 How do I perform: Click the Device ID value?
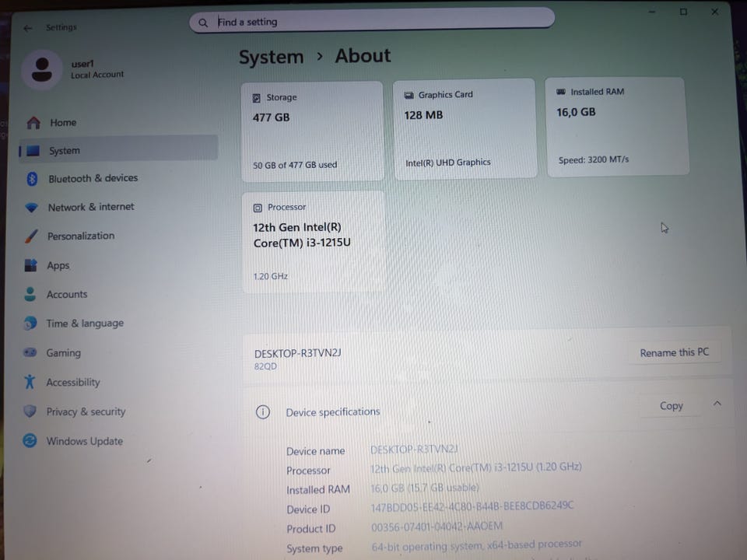tap(472, 506)
